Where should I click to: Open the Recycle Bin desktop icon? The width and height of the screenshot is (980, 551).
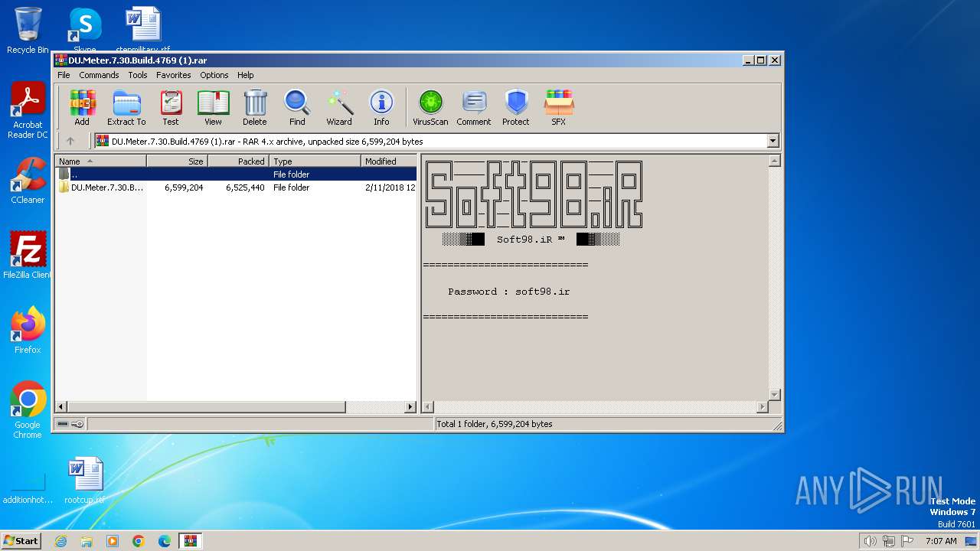[28, 31]
